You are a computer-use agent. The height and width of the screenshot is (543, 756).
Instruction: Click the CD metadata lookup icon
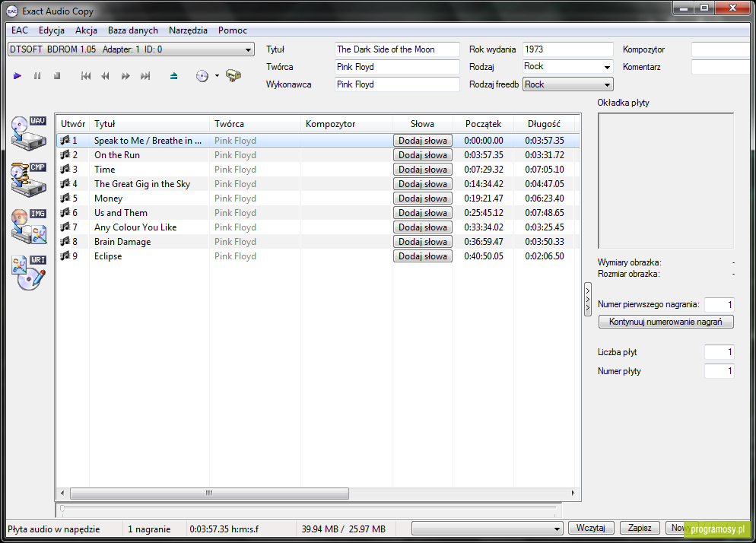pyautogui.click(x=202, y=76)
